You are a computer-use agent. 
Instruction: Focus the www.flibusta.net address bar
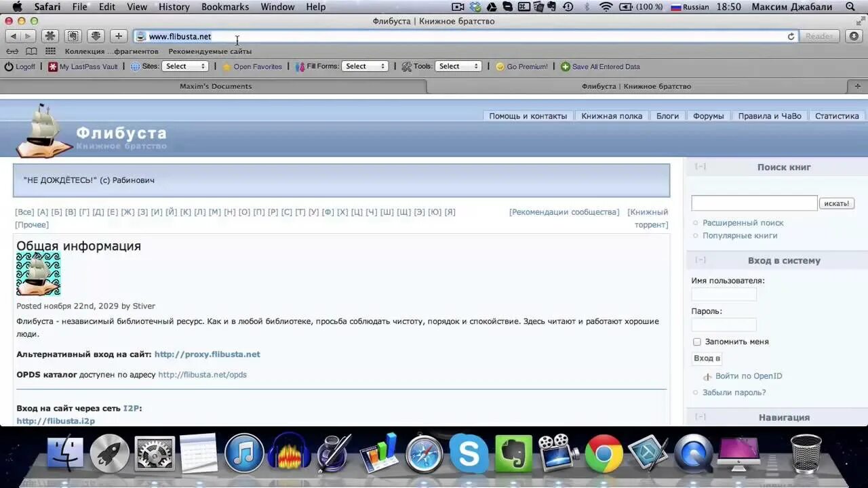click(465, 37)
